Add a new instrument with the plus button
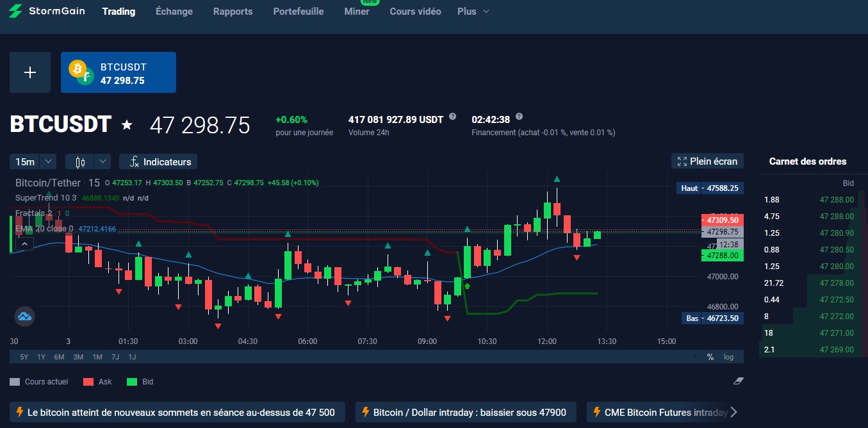This screenshot has width=868, height=428. [30, 72]
